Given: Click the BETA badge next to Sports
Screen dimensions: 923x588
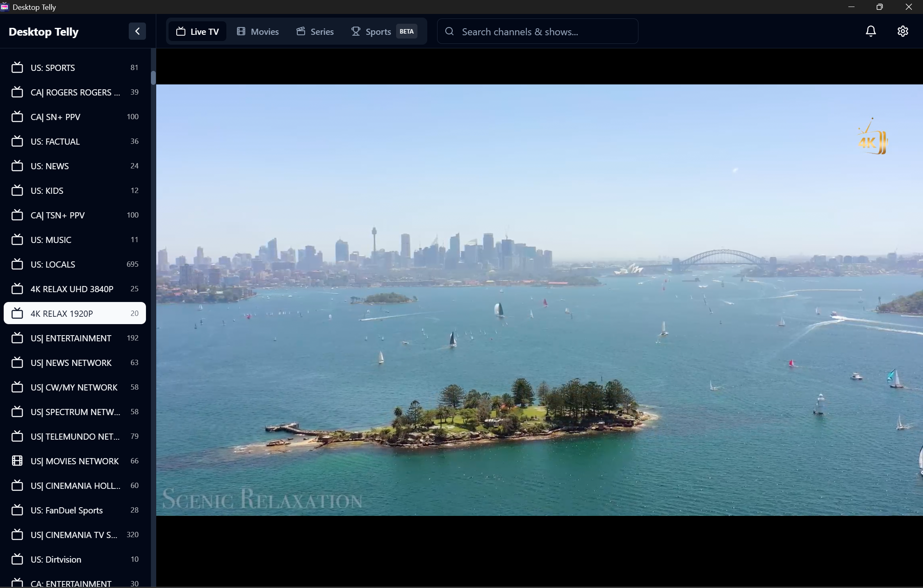Looking at the screenshot, I should 406,32.
